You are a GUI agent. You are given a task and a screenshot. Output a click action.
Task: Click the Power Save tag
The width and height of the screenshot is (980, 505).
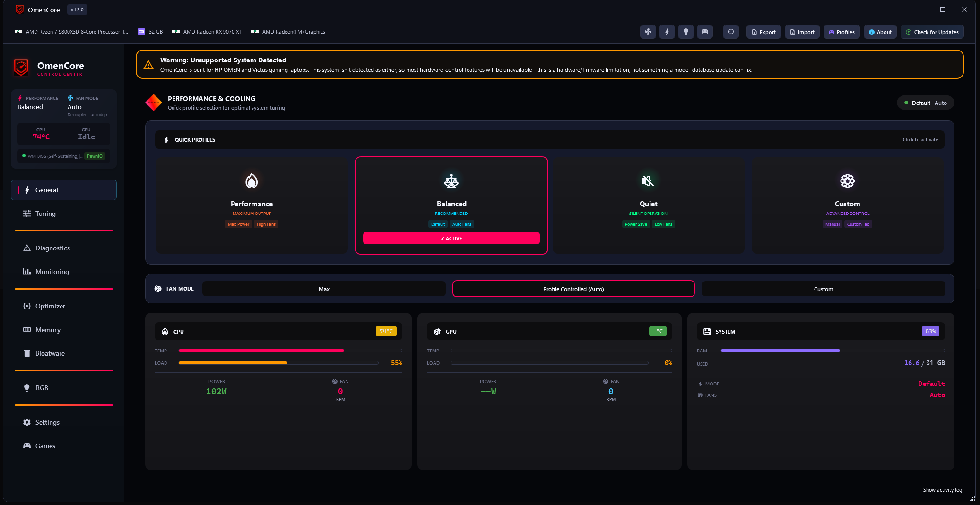[x=636, y=224]
